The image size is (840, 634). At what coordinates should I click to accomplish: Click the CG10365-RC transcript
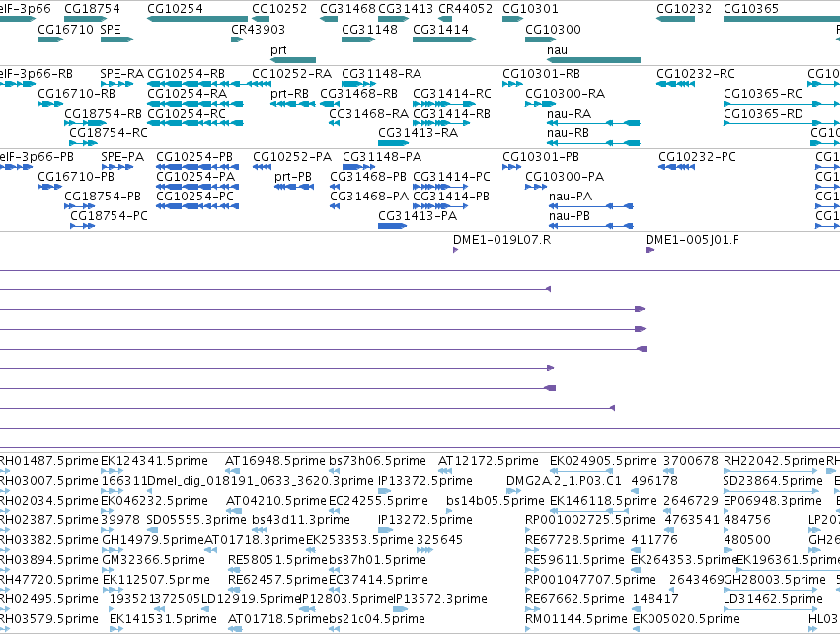pos(782,104)
